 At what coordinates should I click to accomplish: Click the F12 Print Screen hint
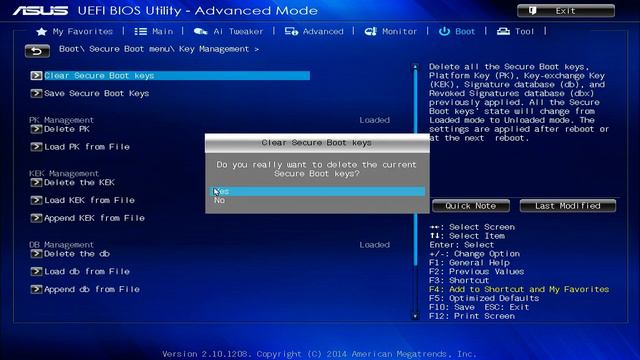point(472,316)
